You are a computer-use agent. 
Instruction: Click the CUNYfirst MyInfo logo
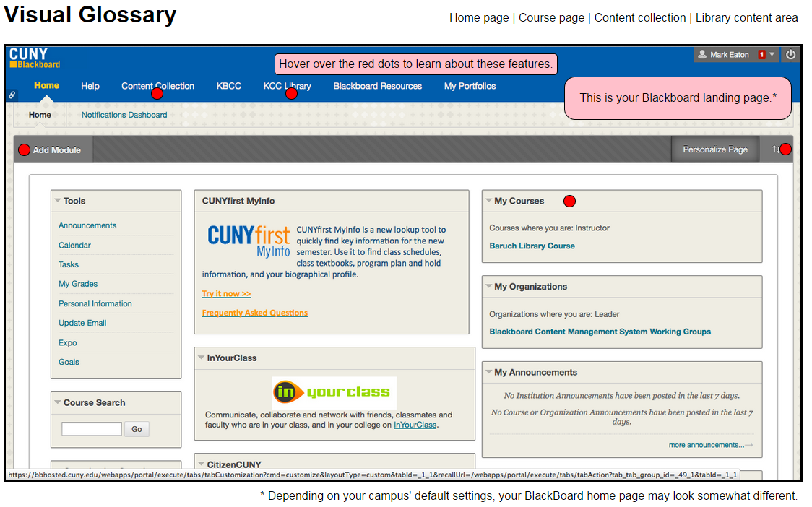coord(248,240)
